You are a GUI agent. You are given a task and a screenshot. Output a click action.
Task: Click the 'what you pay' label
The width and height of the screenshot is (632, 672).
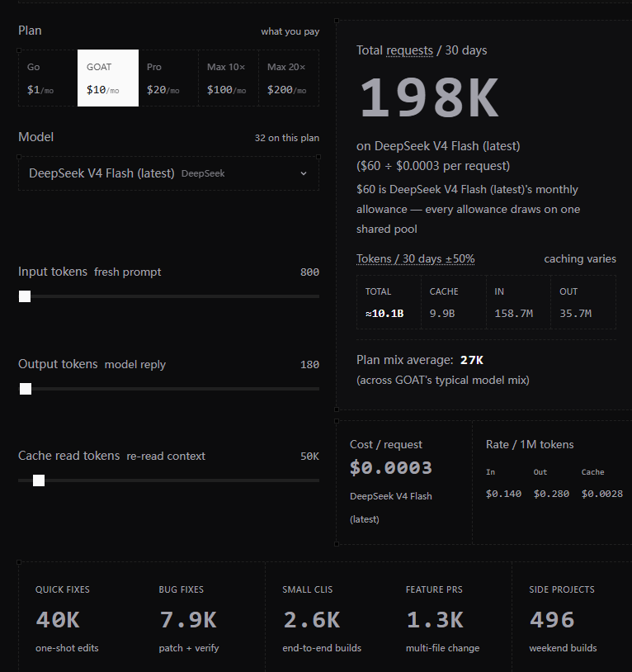290,31
